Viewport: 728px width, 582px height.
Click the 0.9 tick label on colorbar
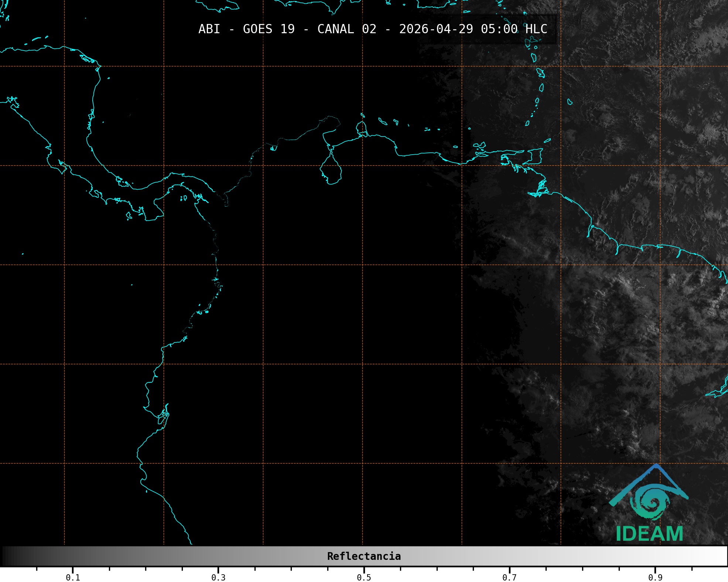click(655, 577)
